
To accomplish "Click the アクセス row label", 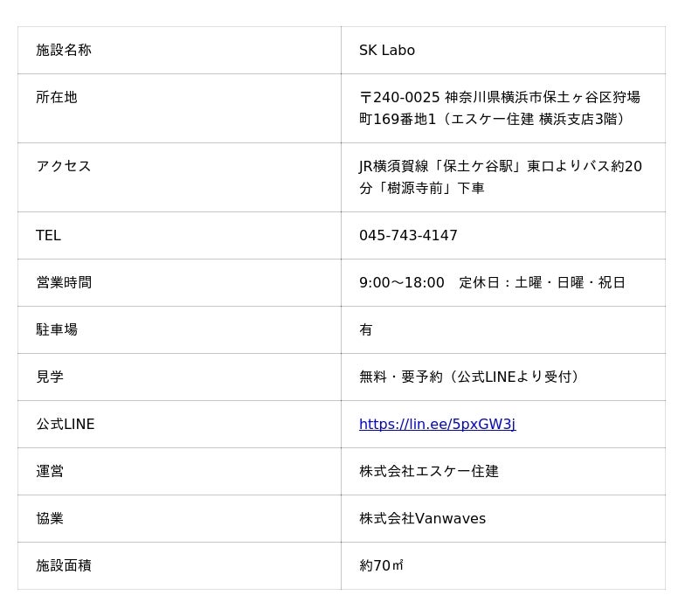I will pyautogui.click(x=64, y=166).
